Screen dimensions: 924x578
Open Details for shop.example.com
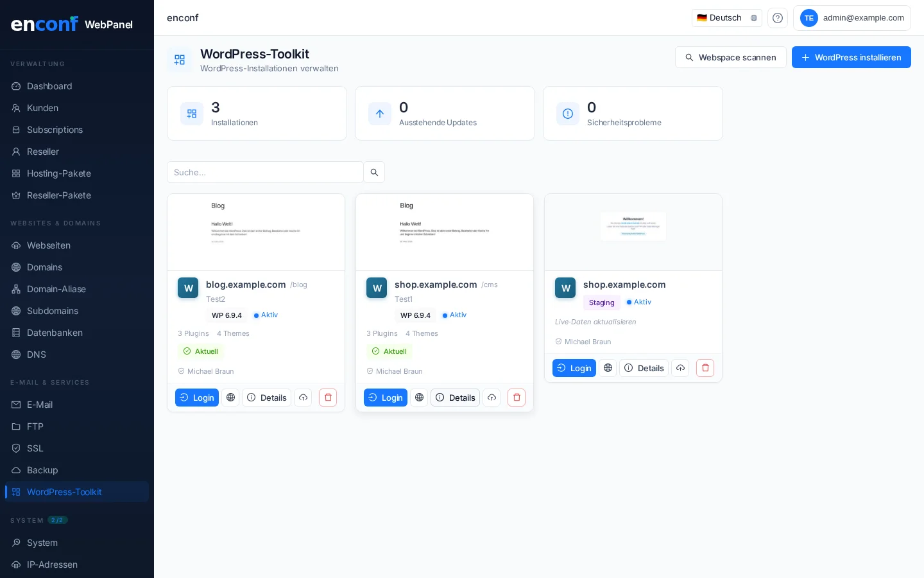456,398
